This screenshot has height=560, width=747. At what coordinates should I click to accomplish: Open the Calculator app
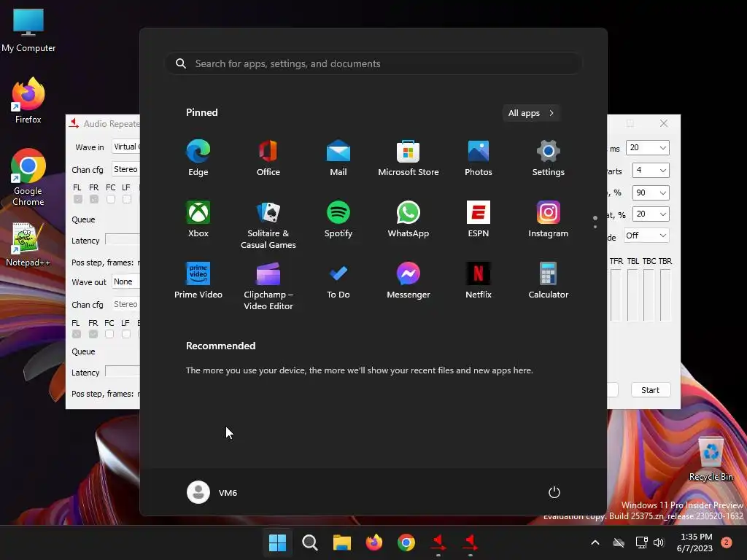[549, 281]
